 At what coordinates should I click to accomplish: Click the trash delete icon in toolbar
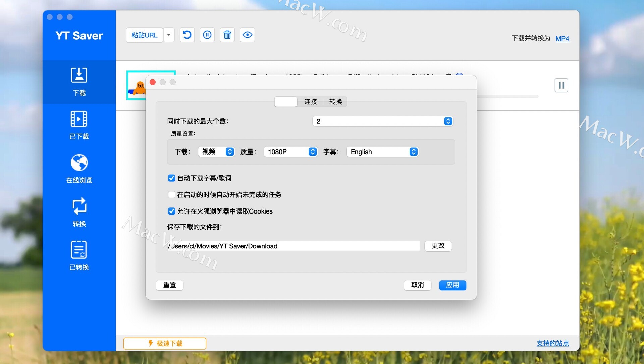[227, 35]
